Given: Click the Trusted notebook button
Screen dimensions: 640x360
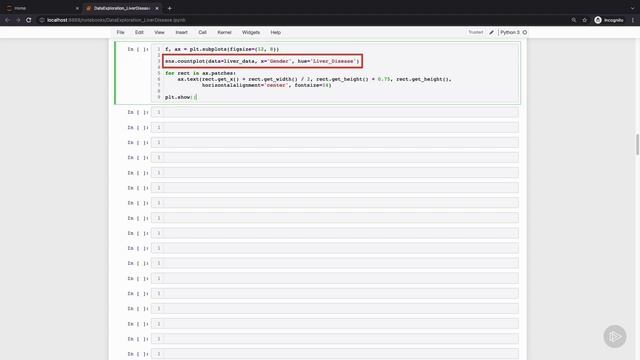Looking at the screenshot, I should 476,32.
